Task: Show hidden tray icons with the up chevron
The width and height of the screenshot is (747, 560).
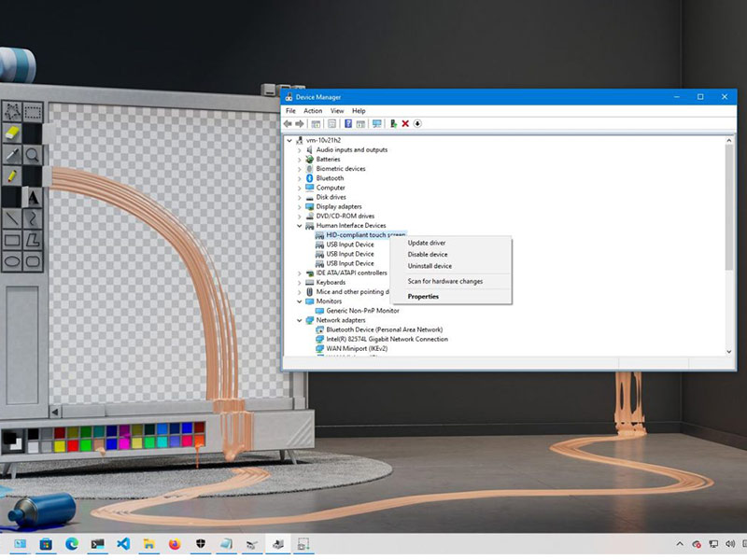Action: point(680,544)
